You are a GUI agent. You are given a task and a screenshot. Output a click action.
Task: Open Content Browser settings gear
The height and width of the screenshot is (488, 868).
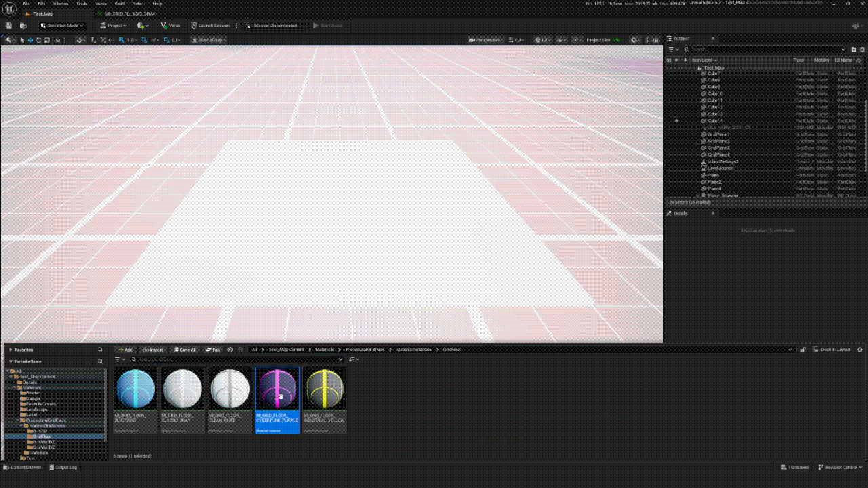tap(860, 350)
